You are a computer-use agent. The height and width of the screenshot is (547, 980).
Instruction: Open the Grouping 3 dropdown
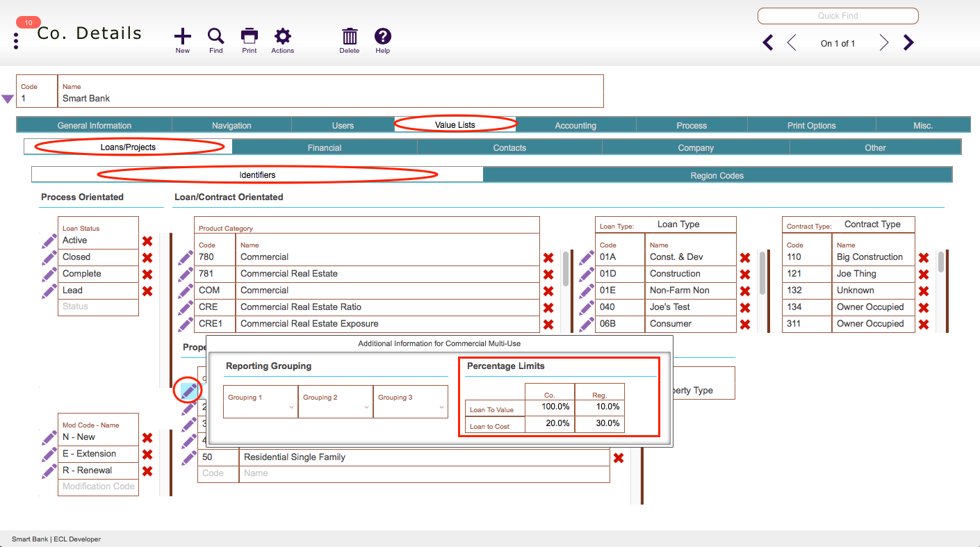(x=410, y=401)
